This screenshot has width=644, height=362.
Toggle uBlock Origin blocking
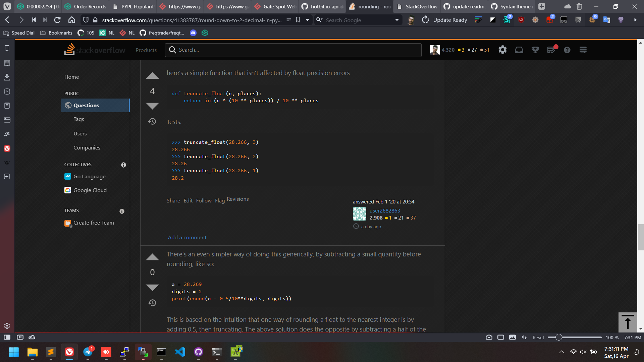[521, 20]
